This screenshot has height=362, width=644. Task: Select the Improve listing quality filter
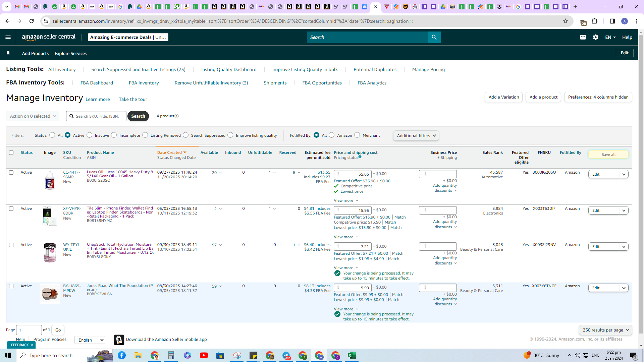(x=230, y=135)
